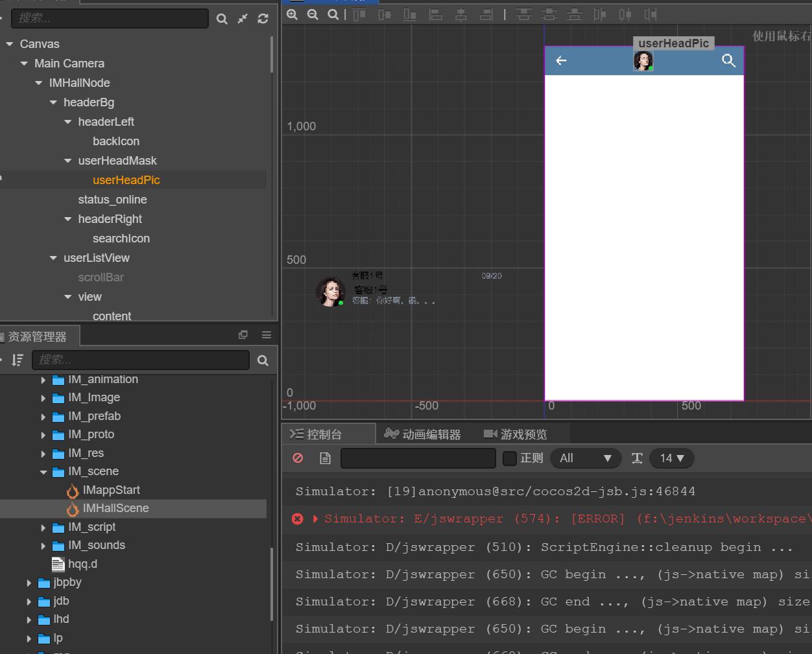Select the backIcon node
812x654 pixels.
(116, 141)
